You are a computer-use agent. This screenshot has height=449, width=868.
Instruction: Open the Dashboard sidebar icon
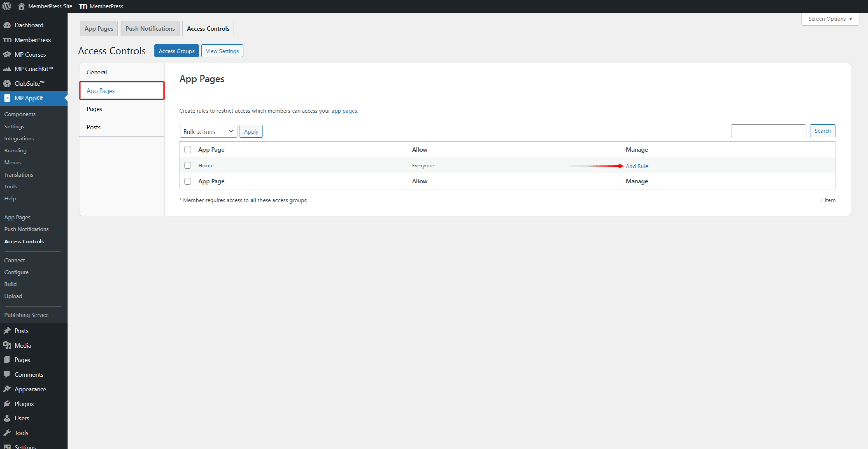[x=7, y=25]
